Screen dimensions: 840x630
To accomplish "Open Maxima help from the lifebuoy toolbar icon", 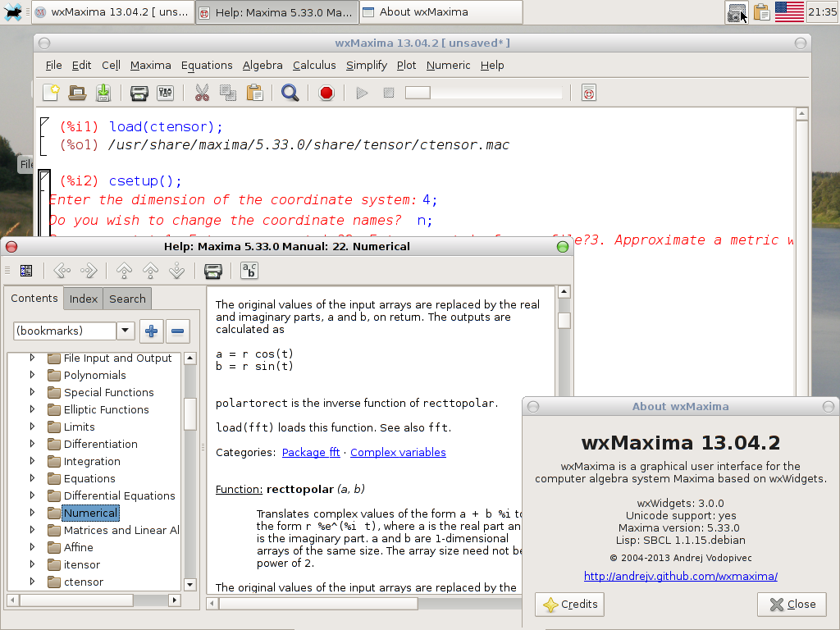I will coord(589,93).
